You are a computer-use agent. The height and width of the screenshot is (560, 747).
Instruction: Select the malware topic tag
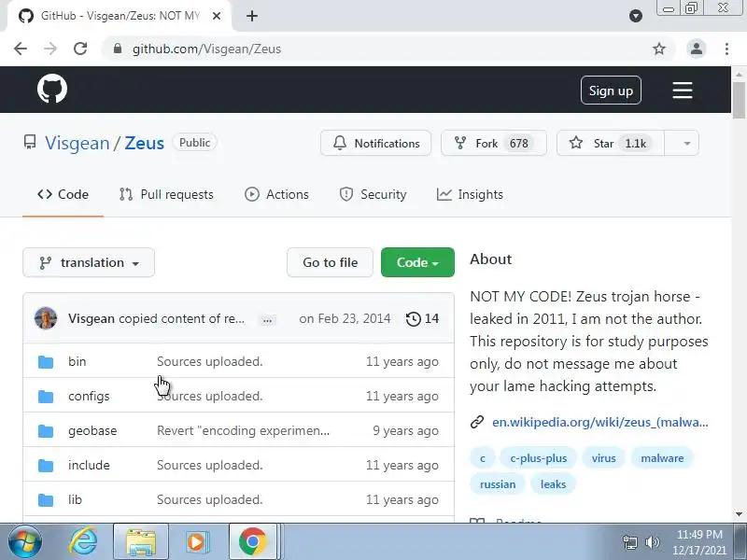click(x=662, y=458)
